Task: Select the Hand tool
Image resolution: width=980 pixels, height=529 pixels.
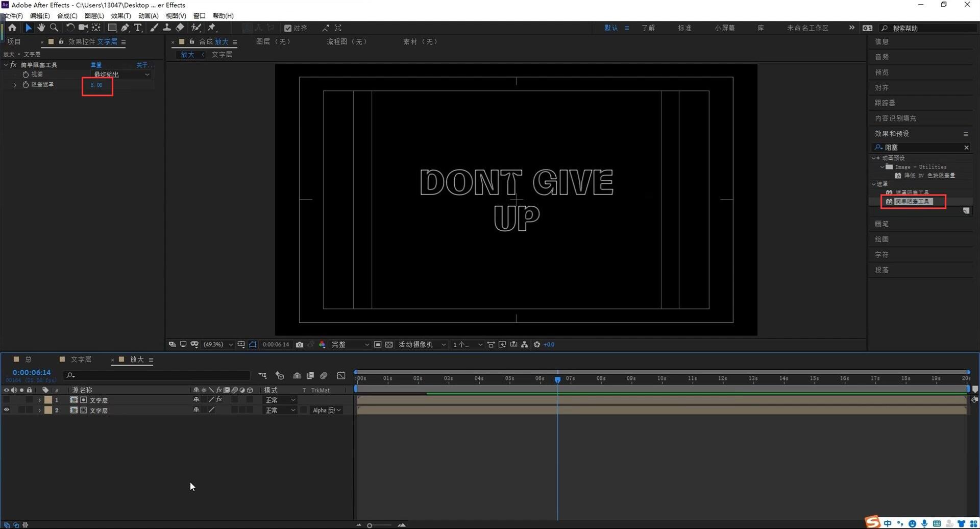Action: (41, 28)
